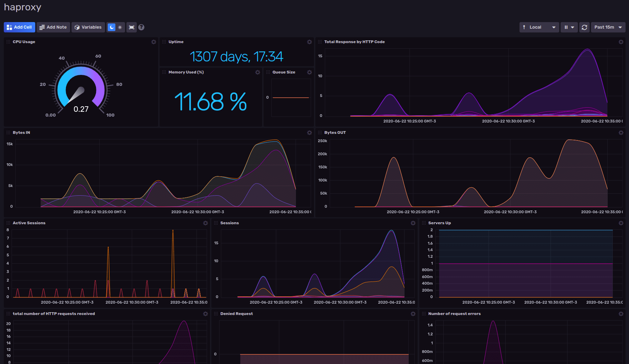Open the Variables panel
This screenshot has width=629, height=364.
pos(88,27)
